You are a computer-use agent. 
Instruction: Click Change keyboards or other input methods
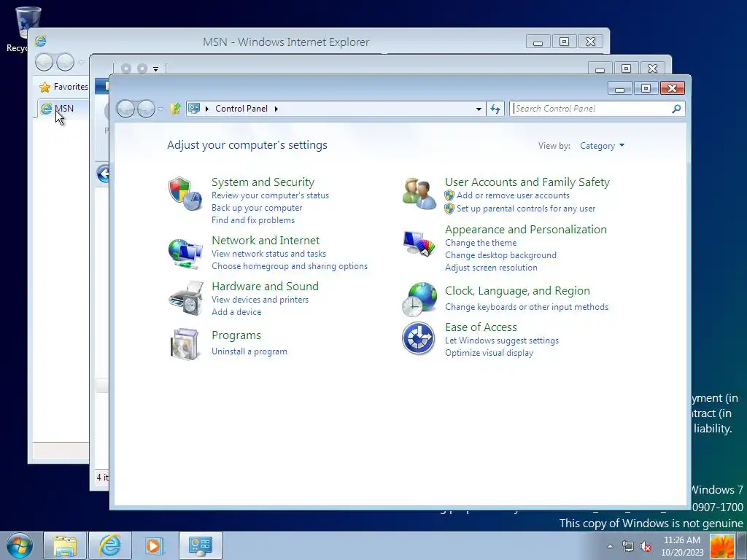527,307
